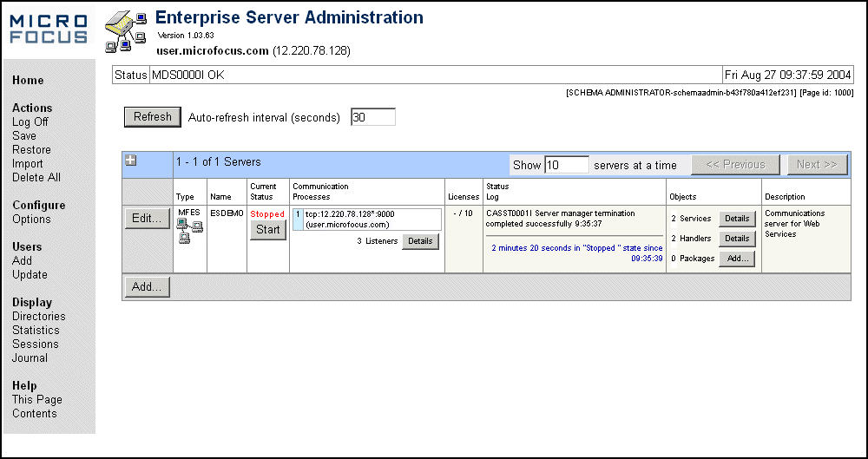Open Import under Actions
This screenshot has width=868, height=459.
[28, 164]
